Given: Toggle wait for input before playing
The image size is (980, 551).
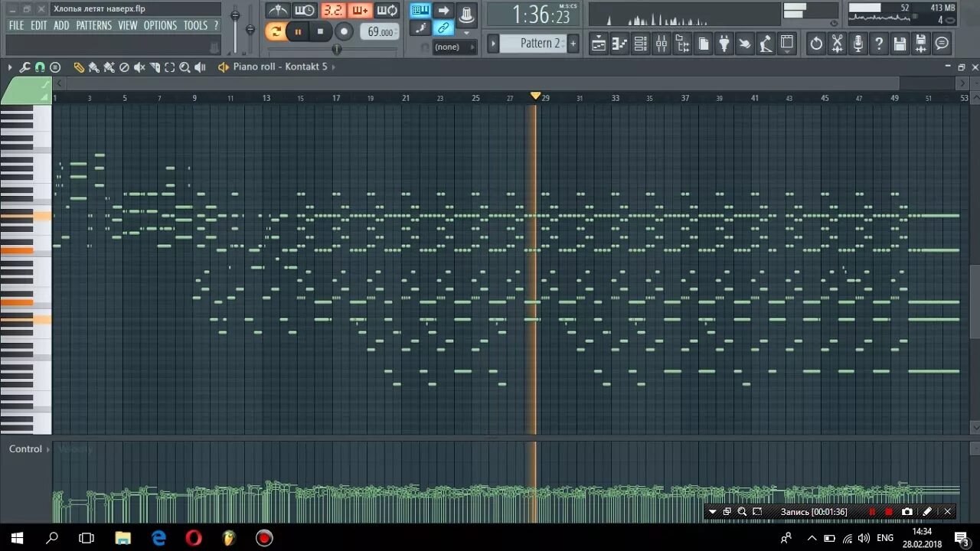Looking at the screenshot, I should (305, 10).
